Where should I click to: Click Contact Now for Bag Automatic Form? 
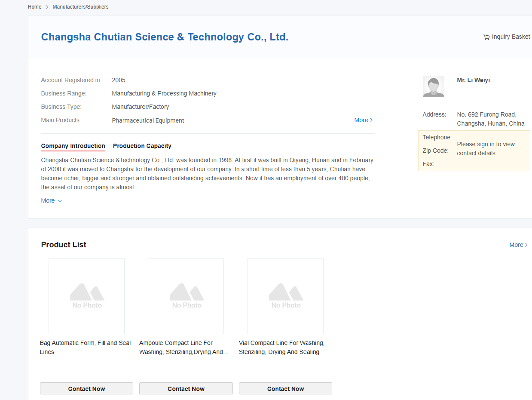tap(86, 388)
